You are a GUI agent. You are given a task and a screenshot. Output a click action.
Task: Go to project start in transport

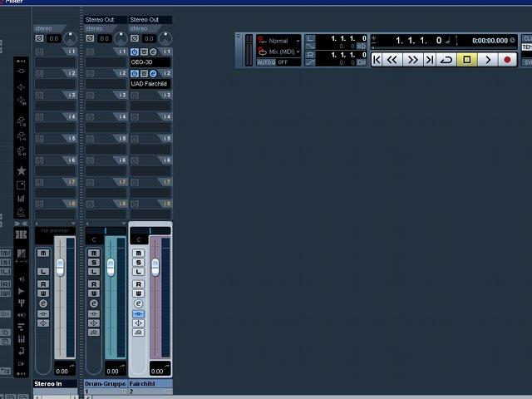(x=377, y=60)
